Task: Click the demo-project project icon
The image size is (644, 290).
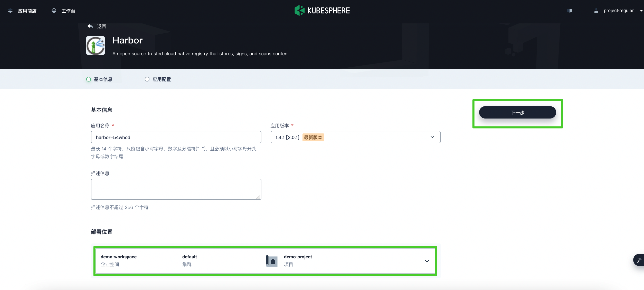Action: pyautogui.click(x=271, y=260)
